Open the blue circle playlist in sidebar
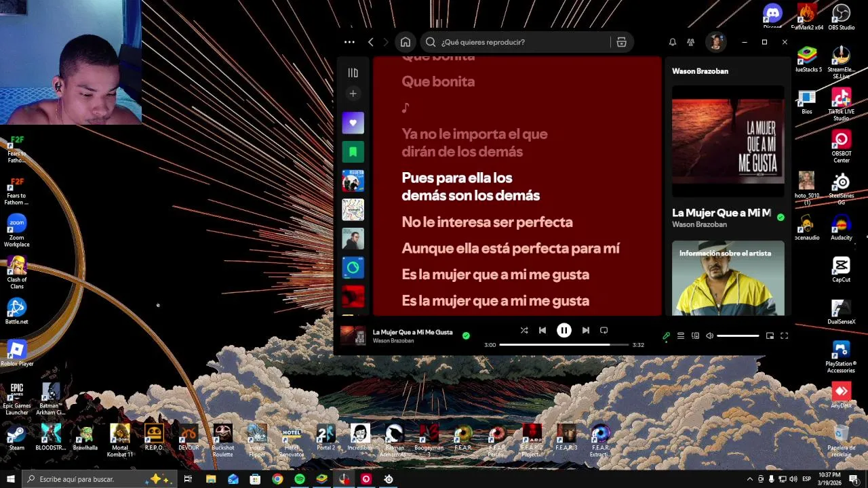 (x=353, y=268)
